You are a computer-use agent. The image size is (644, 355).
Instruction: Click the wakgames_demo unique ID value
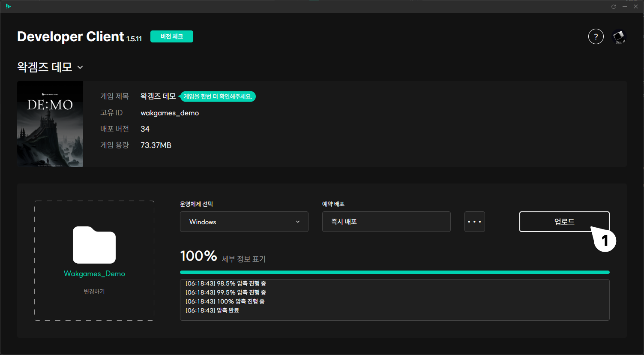tap(170, 113)
